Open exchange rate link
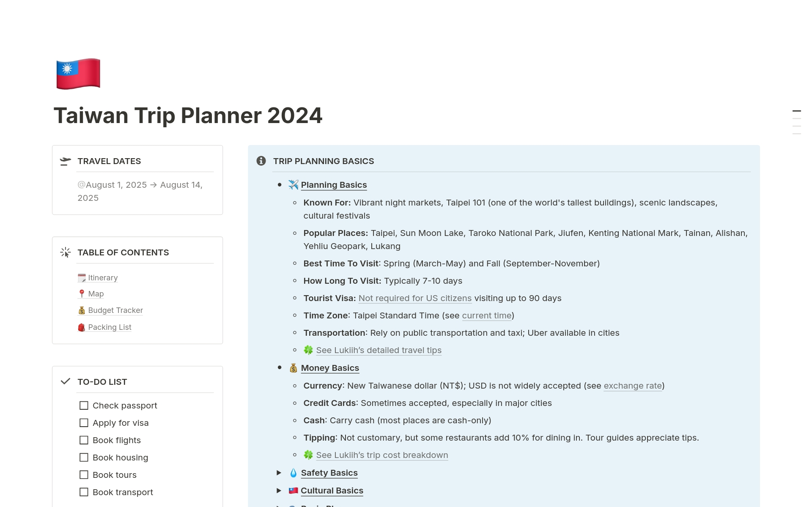 click(633, 385)
